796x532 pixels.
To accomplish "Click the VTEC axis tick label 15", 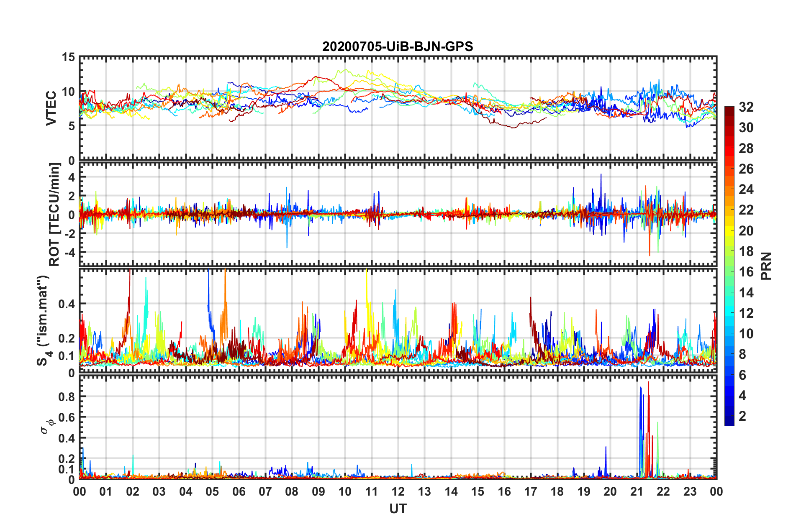I will pos(68,57).
